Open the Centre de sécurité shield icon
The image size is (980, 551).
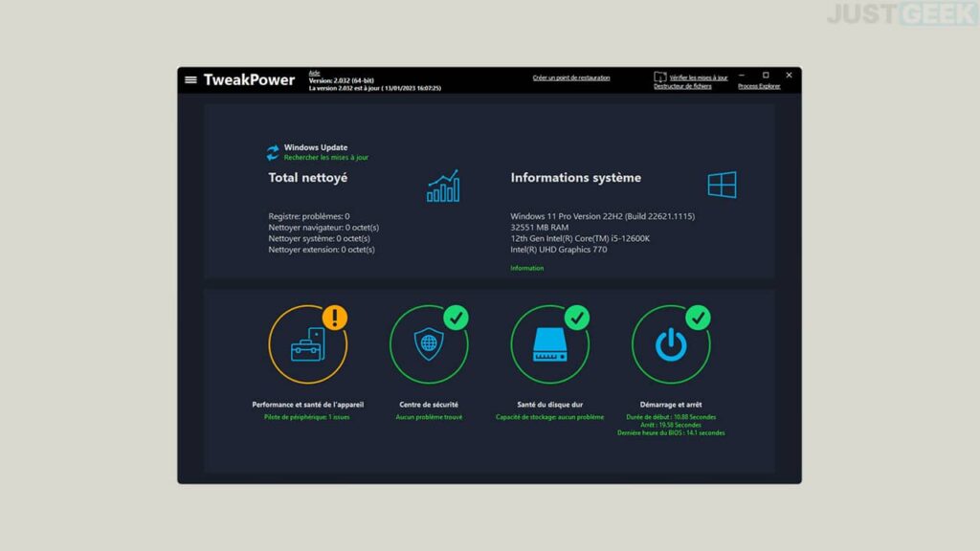point(429,344)
